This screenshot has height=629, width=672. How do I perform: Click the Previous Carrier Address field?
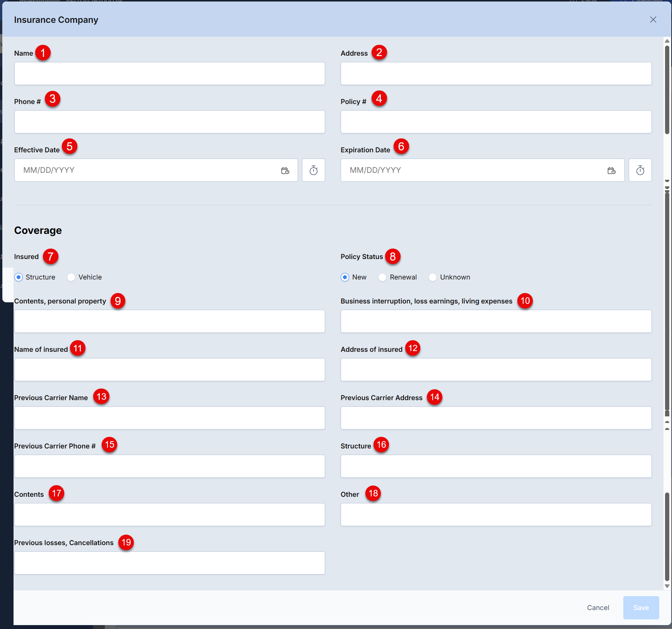click(x=496, y=418)
